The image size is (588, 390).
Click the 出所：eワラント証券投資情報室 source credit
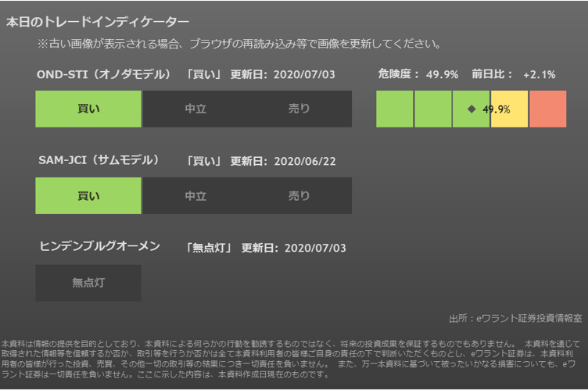click(515, 319)
